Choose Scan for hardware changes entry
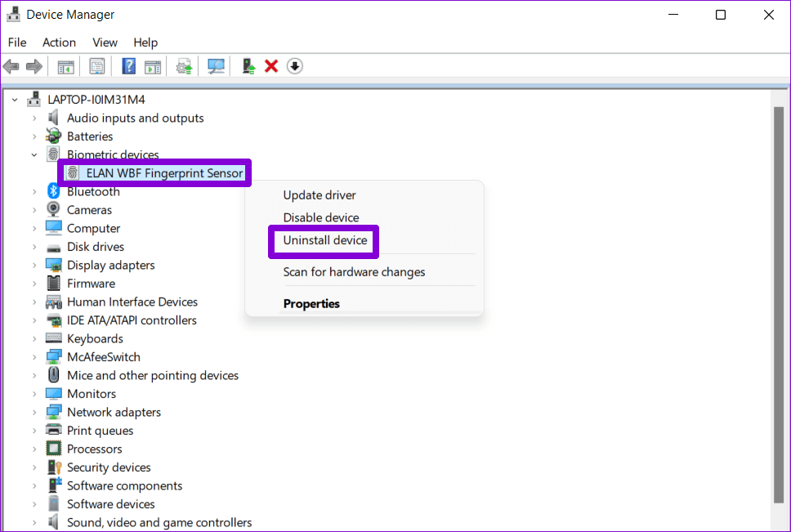The width and height of the screenshot is (791, 532). 354,272
